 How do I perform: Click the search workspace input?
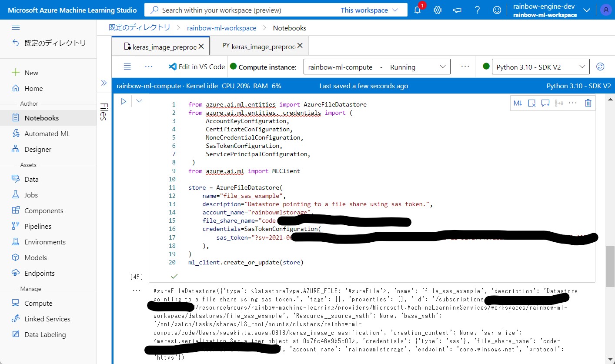[x=244, y=10]
